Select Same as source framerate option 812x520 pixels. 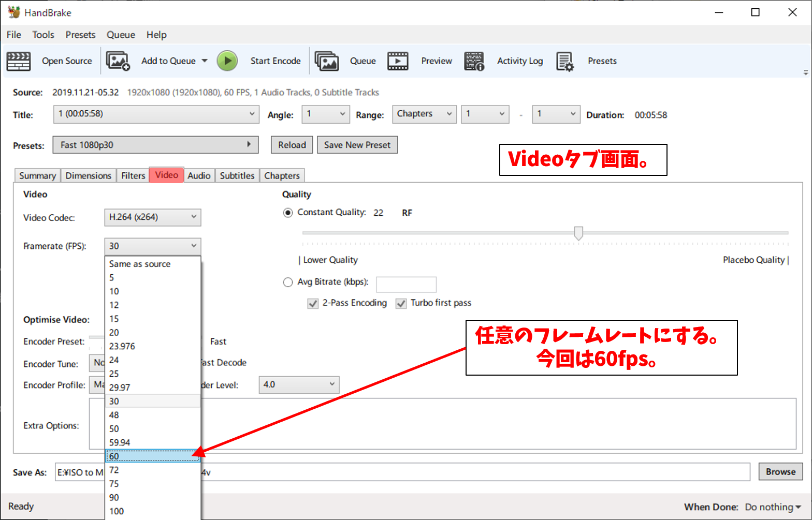pyautogui.click(x=153, y=264)
